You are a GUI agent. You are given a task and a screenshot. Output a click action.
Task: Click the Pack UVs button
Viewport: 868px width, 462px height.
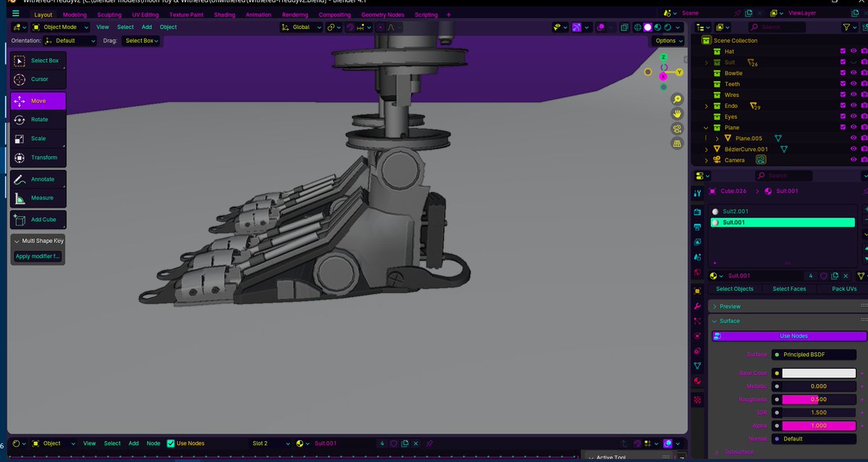[x=843, y=289]
